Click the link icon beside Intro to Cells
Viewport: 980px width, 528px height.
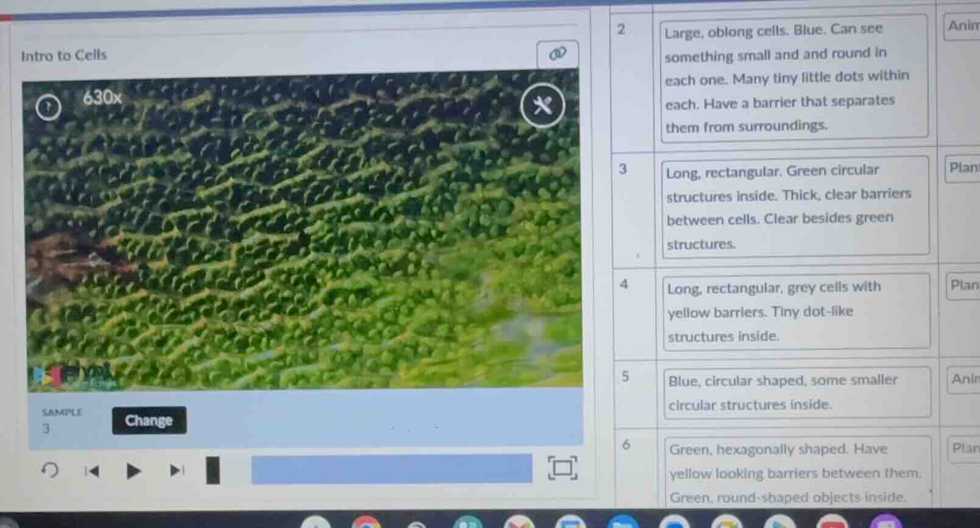tap(557, 54)
